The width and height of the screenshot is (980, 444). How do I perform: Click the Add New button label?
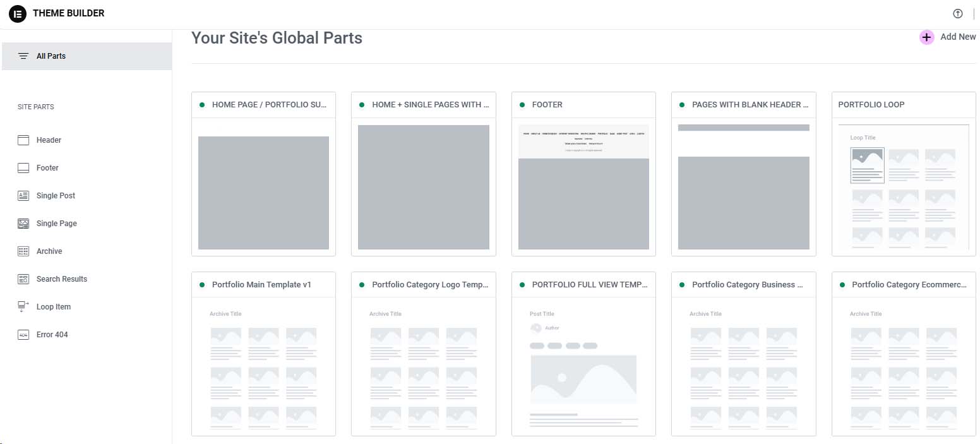click(x=958, y=37)
